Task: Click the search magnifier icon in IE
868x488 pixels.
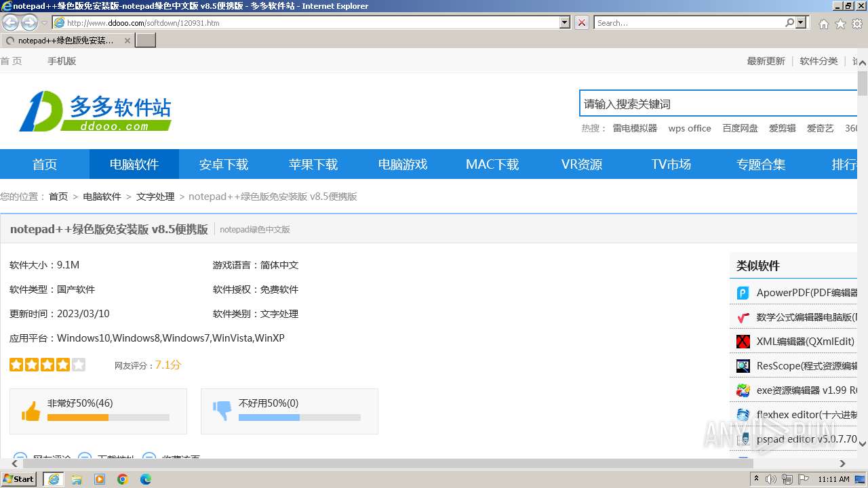Action: (789, 22)
